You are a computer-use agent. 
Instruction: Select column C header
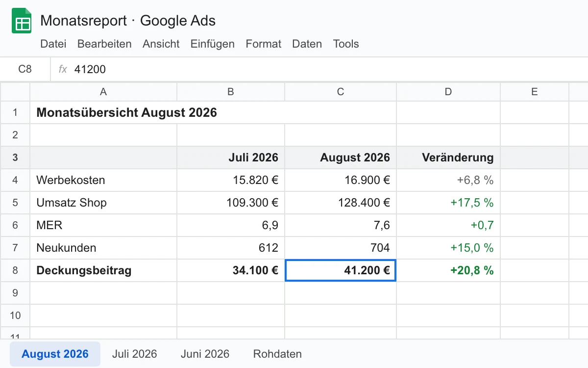point(341,92)
